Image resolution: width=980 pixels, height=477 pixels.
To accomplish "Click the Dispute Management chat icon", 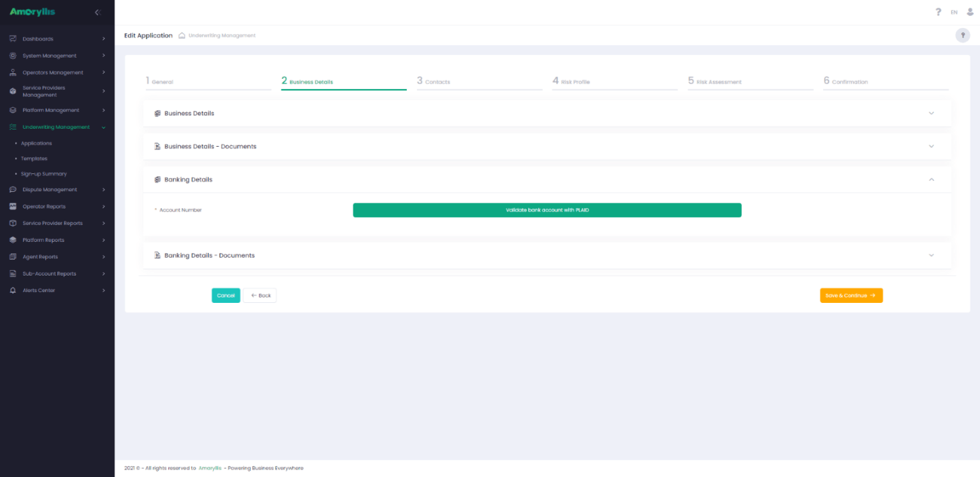I will coord(13,190).
